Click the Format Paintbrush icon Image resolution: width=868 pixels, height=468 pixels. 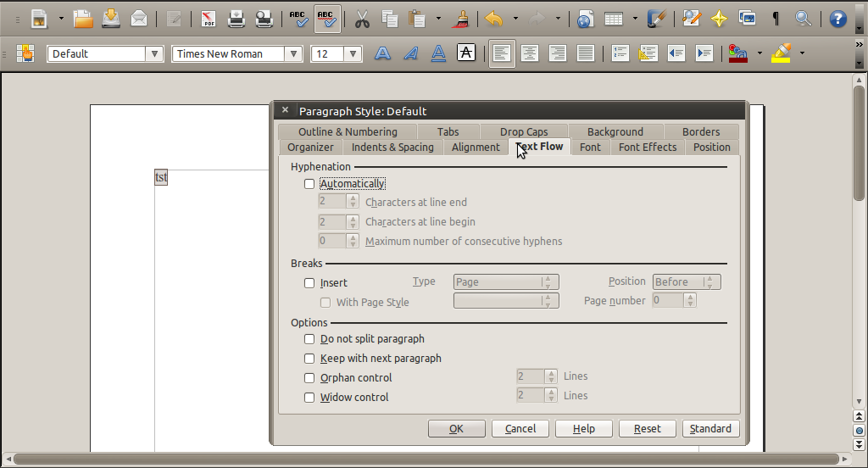[463, 18]
